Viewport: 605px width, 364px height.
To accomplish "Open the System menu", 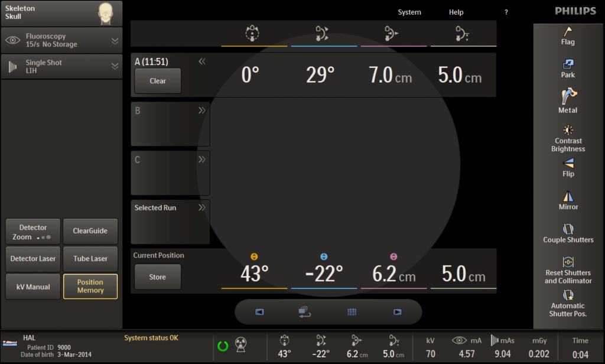I will pos(409,12).
